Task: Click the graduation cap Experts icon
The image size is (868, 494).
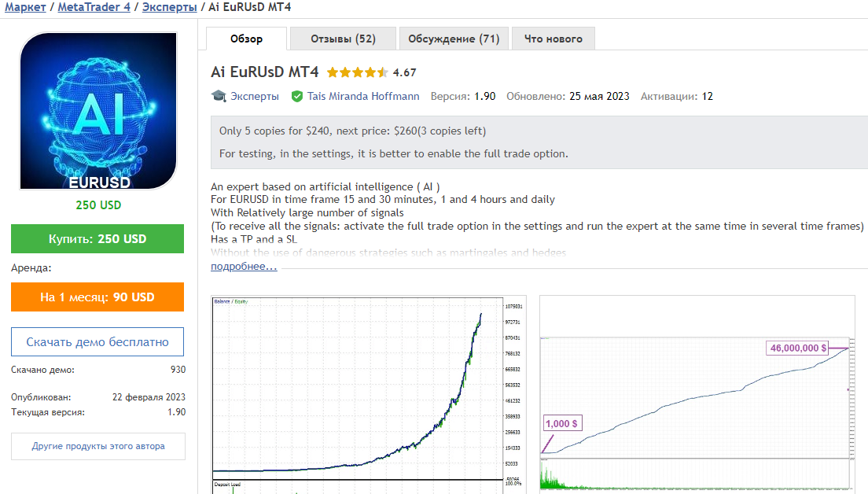Action: (x=219, y=97)
